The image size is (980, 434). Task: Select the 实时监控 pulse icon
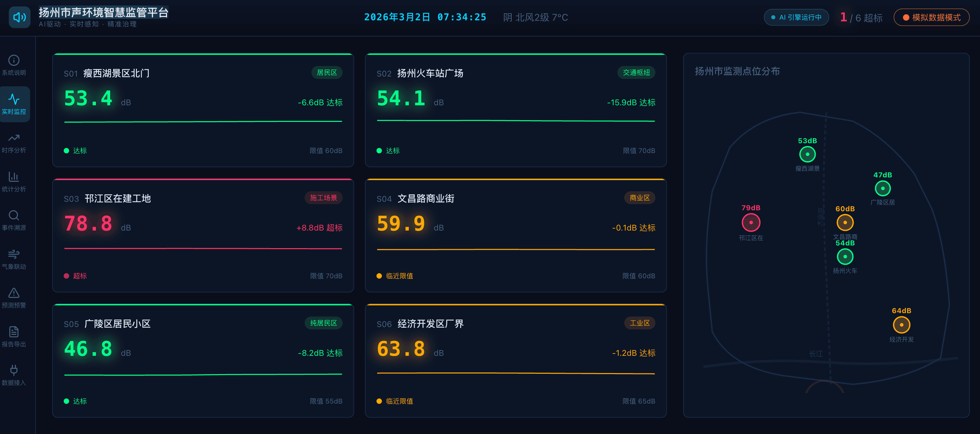[14, 99]
